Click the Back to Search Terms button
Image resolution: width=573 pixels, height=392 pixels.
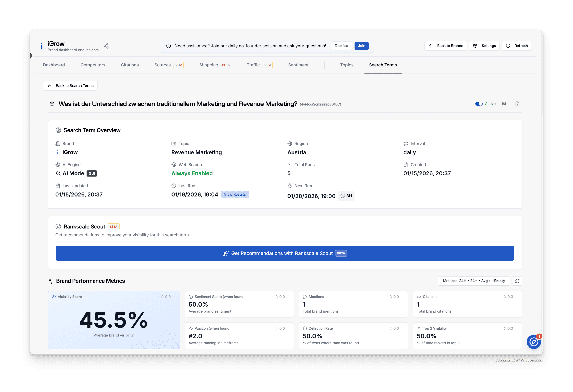pos(70,86)
